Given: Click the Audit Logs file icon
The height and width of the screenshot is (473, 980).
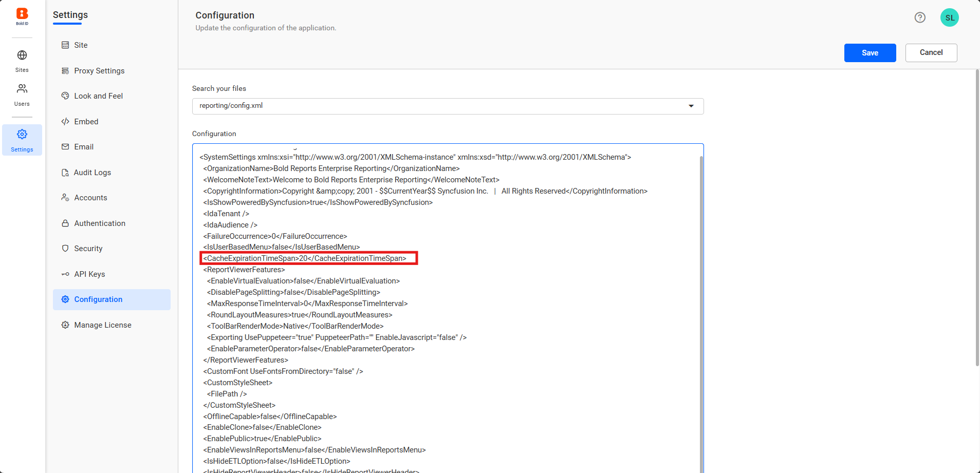Looking at the screenshot, I should [65, 173].
